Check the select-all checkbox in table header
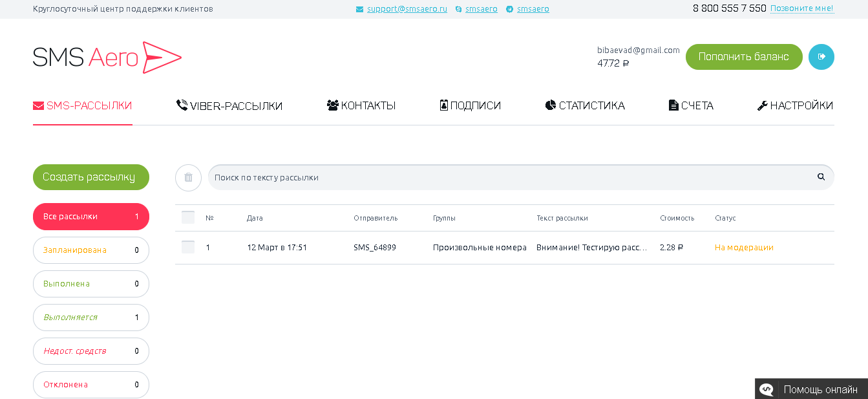The image size is (868, 399). click(188, 217)
